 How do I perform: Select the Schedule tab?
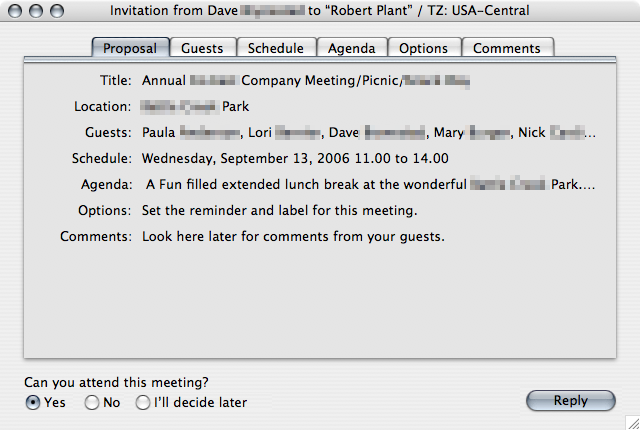click(x=277, y=48)
